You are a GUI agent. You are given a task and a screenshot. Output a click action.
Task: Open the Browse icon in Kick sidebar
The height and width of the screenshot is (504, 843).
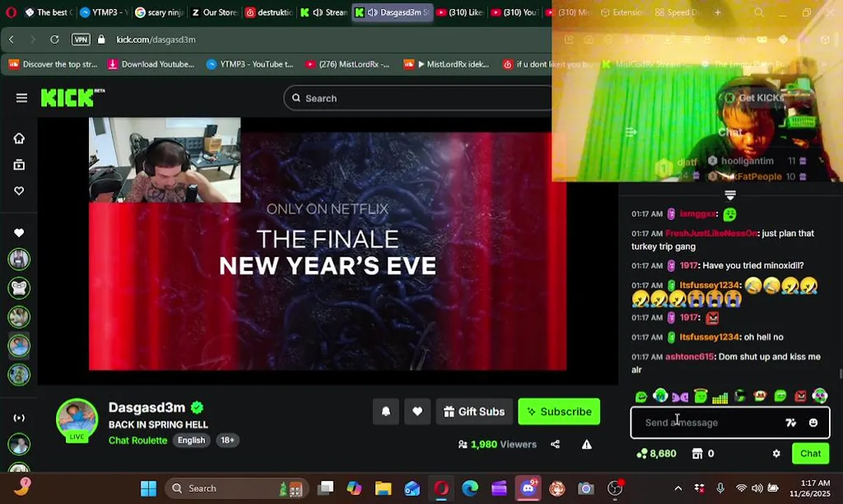click(x=19, y=164)
